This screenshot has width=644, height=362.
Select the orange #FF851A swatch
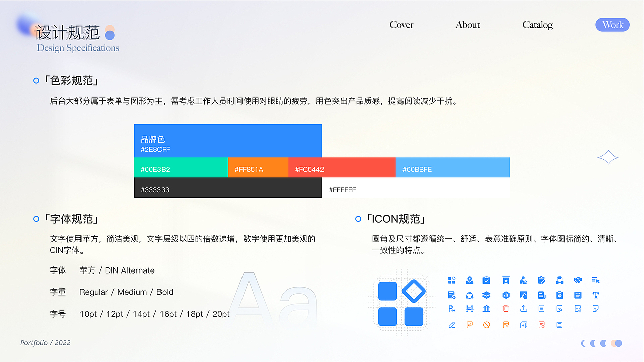click(258, 167)
